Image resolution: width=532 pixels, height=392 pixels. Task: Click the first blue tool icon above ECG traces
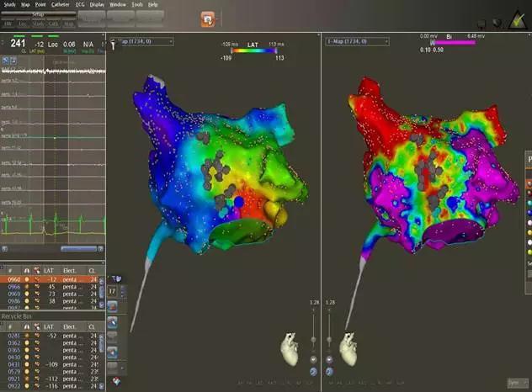[x=5, y=61]
